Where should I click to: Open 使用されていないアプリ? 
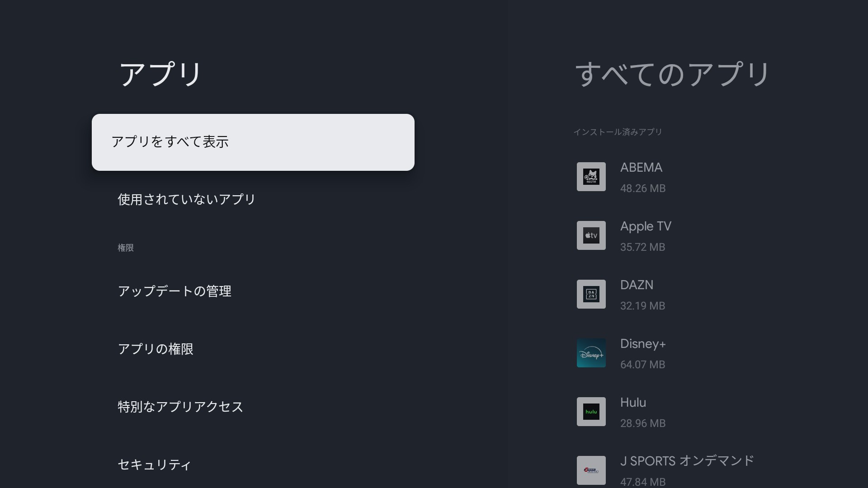[187, 200]
